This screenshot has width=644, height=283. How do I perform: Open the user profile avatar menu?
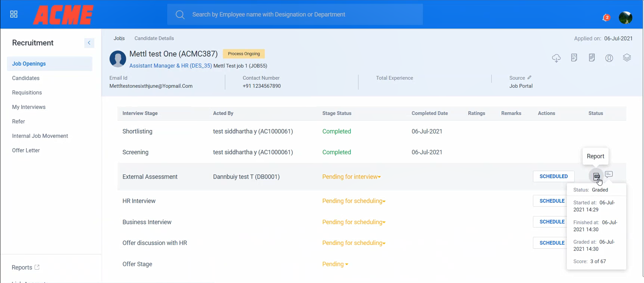point(625,17)
